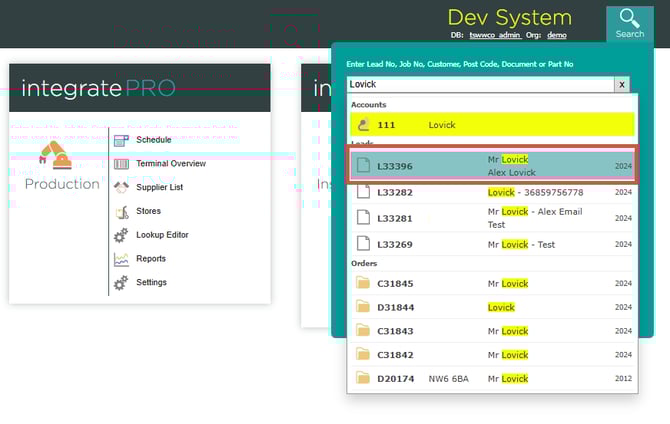
Task: Click the Stores icon
Action: [x=121, y=211]
